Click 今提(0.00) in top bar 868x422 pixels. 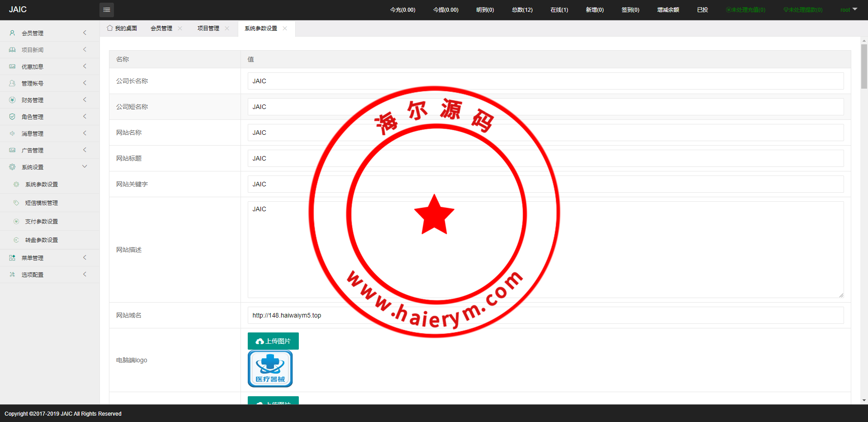click(446, 9)
